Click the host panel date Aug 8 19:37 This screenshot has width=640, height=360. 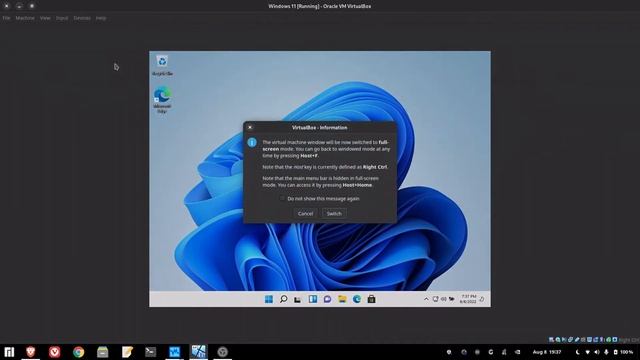[547, 352]
